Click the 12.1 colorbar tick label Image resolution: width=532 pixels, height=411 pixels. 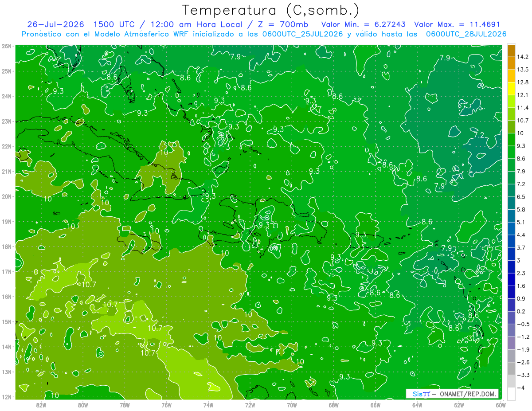pyautogui.click(x=522, y=95)
